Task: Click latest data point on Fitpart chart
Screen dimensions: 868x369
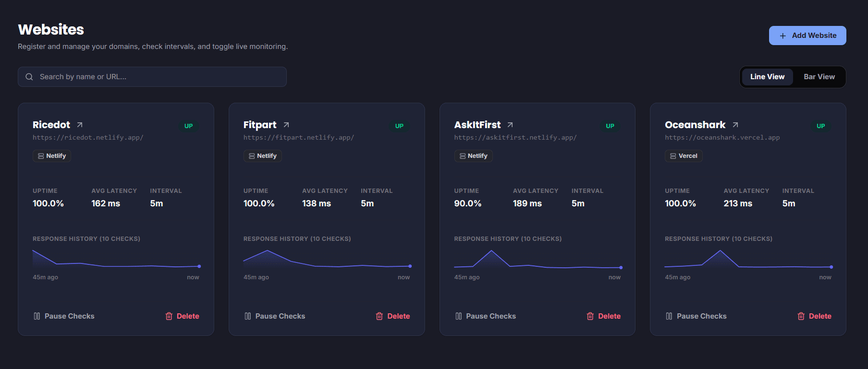Action: [x=410, y=266]
